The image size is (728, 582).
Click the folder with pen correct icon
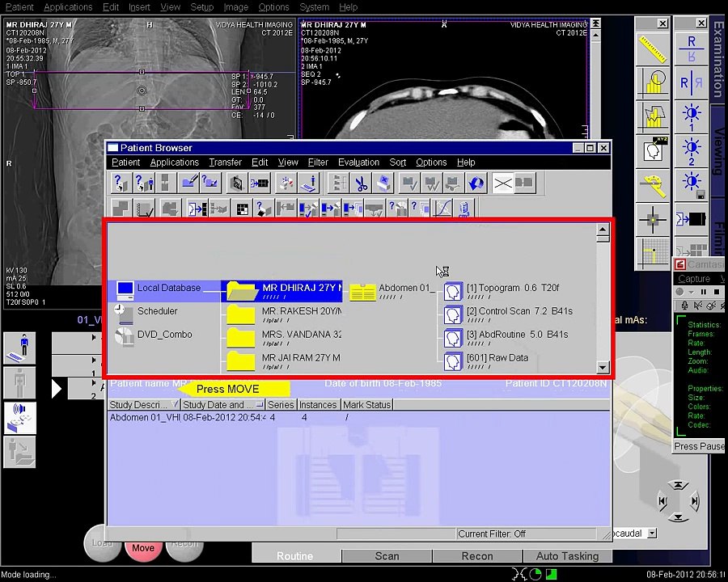189,183
